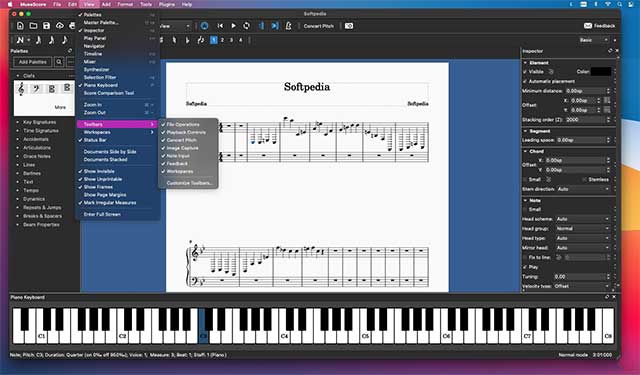Viewport: 640px width, 375px height.
Task: Click the palette search magnifier icon
Action: (x=59, y=62)
